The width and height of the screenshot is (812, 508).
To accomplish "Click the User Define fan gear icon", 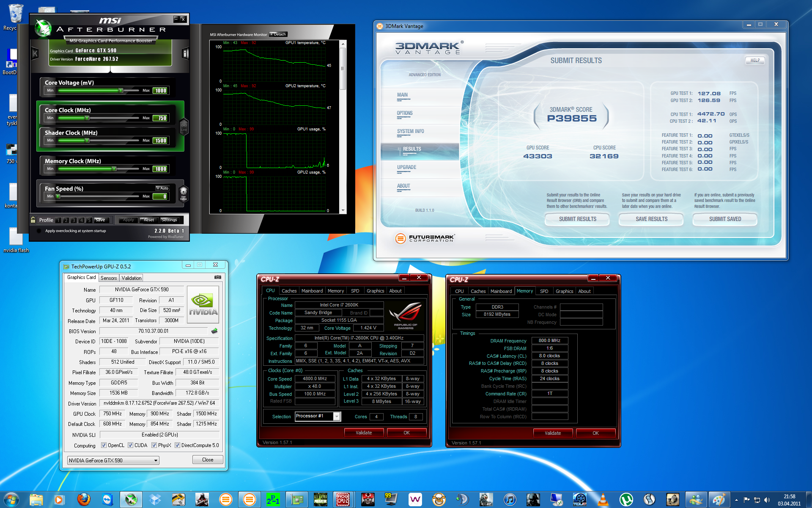I will (184, 194).
